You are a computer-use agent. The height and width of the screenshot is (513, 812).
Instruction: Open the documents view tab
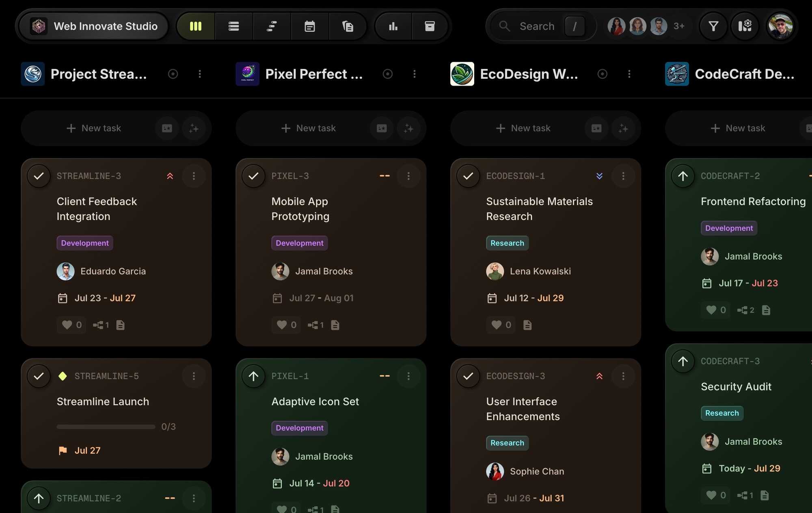[348, 26]
